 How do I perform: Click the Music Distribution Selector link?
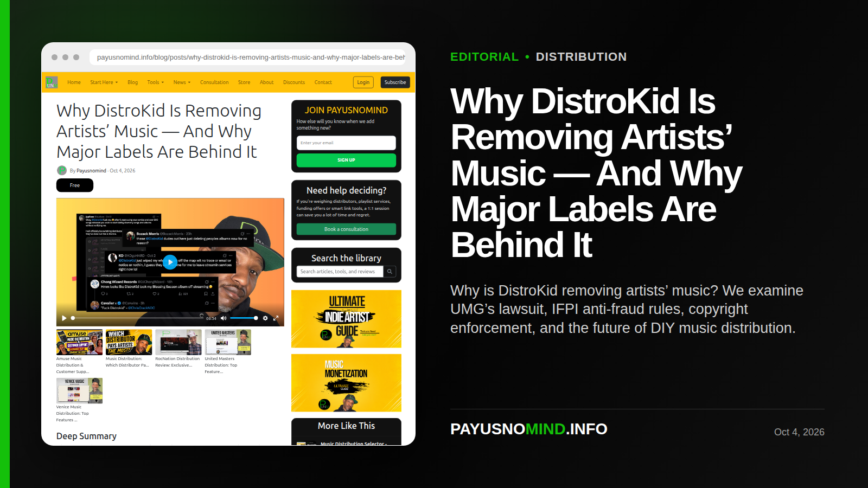(x=354, y=444)
